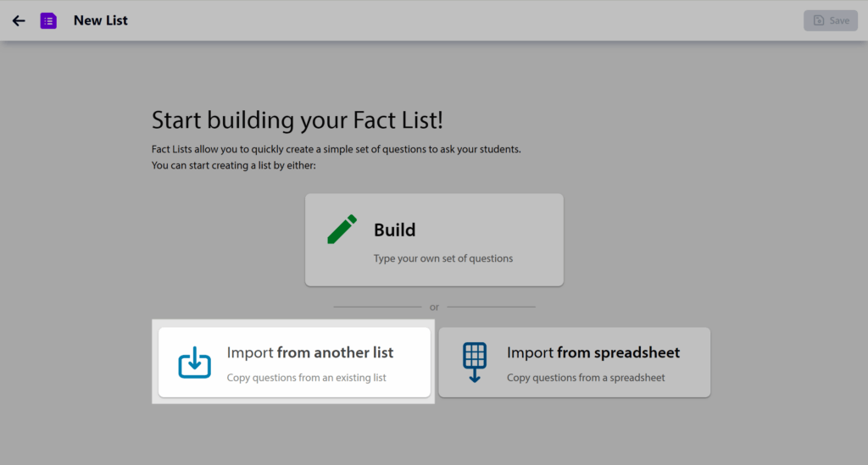The image size is (868, 465).
Task: Click the floppy-disk icon in Save button
Action: tap(819, 20)
